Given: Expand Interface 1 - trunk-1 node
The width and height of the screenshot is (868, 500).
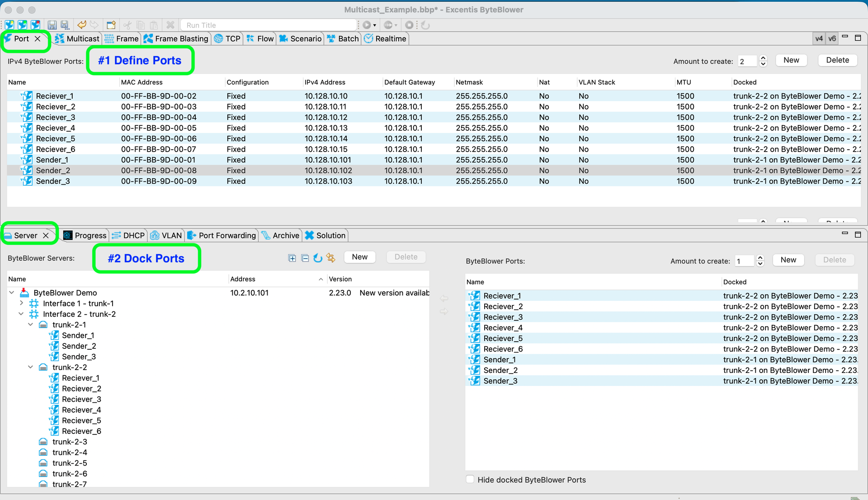Looking at the screenshot, I should tap(21, 303).
